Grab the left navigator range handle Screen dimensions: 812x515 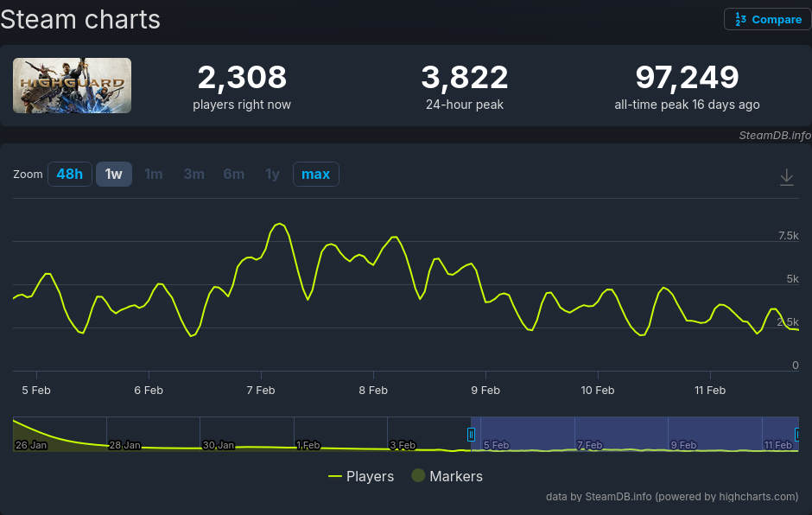coord(471,434)
